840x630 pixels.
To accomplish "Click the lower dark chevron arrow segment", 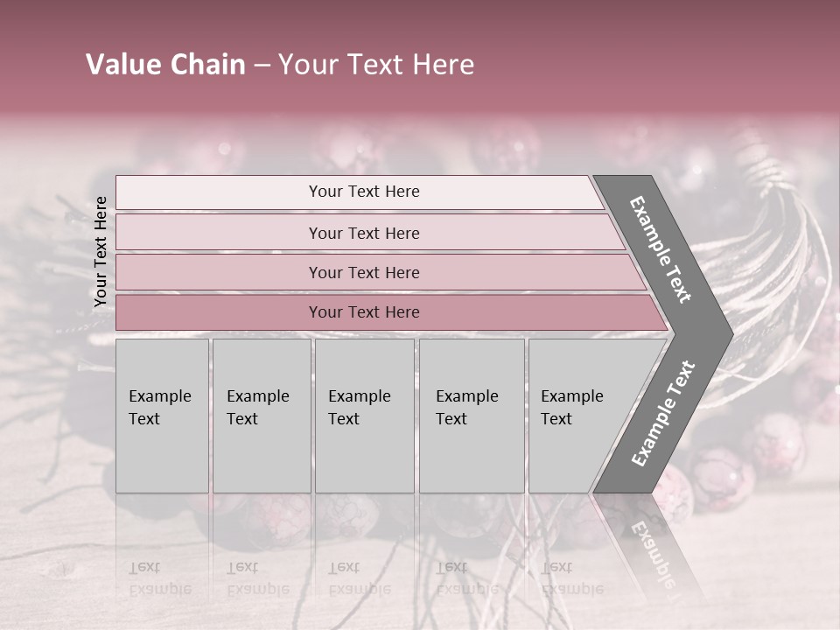I will click(x=664, y=414).
